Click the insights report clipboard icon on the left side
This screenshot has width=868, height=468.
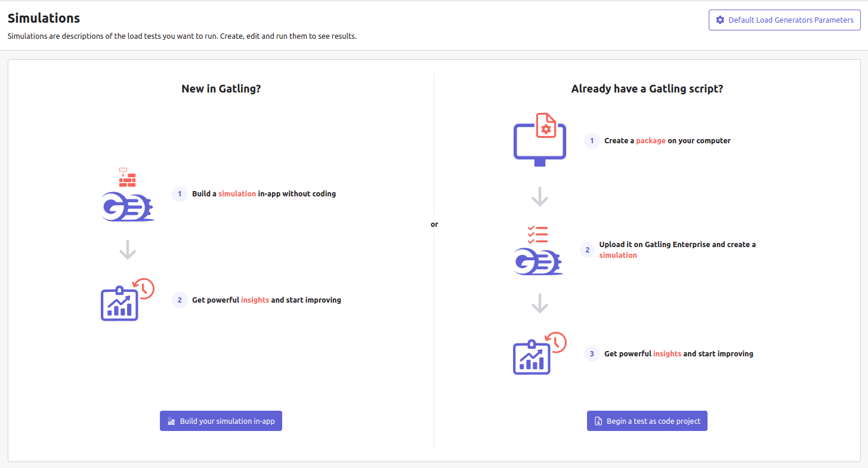pos(128,300)
